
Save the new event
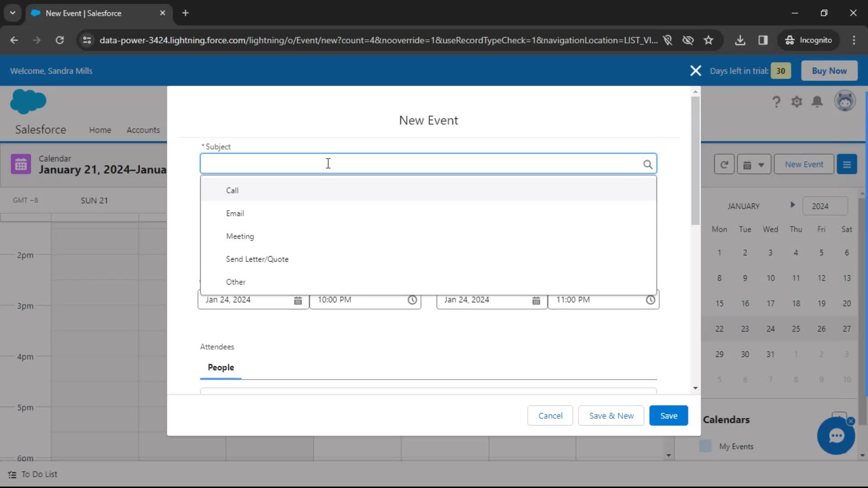point(669,416)
